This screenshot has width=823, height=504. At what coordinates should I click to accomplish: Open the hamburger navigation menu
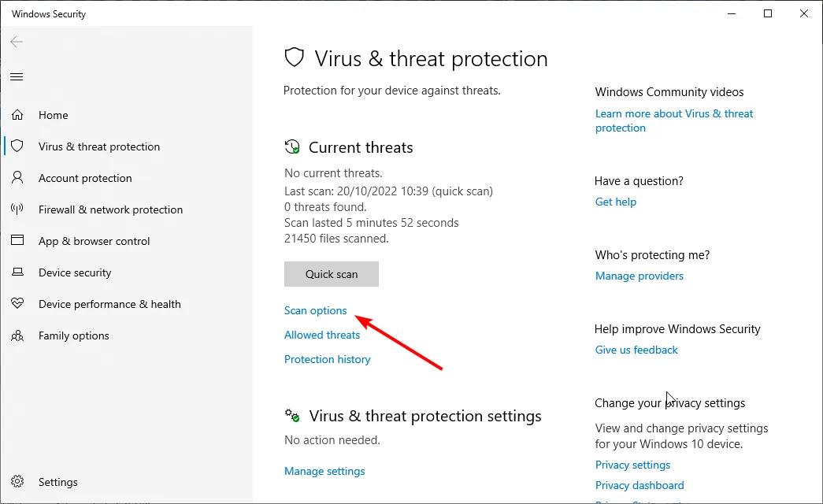coord(17,76)
